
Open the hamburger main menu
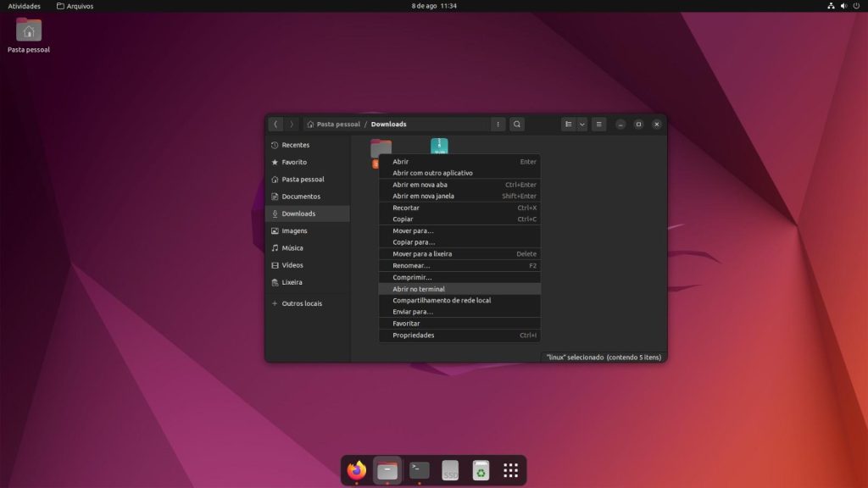coord(599,124)
